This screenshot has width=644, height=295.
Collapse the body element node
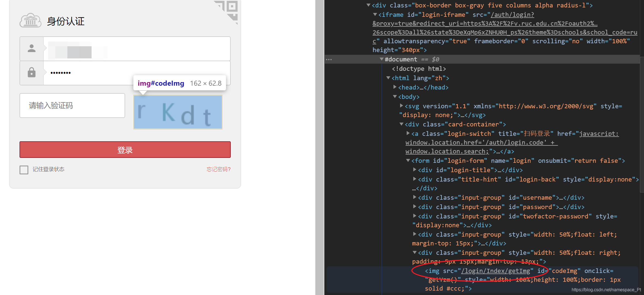(x=395, y=96)
